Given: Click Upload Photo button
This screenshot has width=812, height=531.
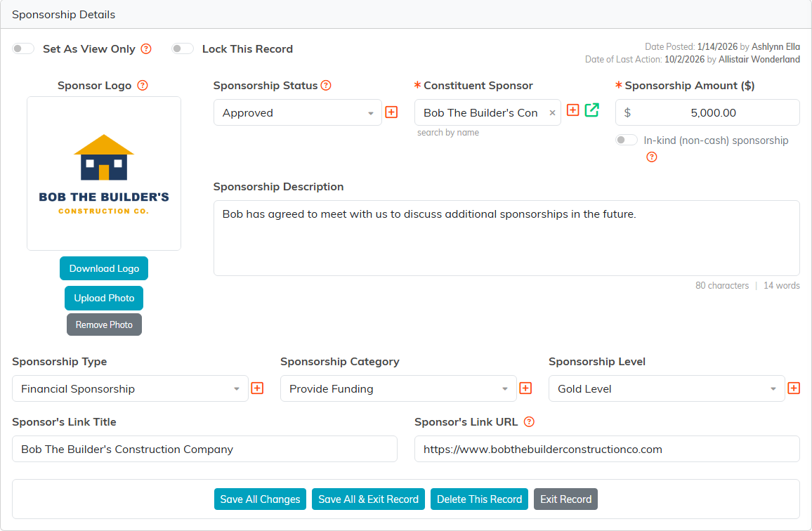Looking at the screenshot, I should click(x=104, y=298).
